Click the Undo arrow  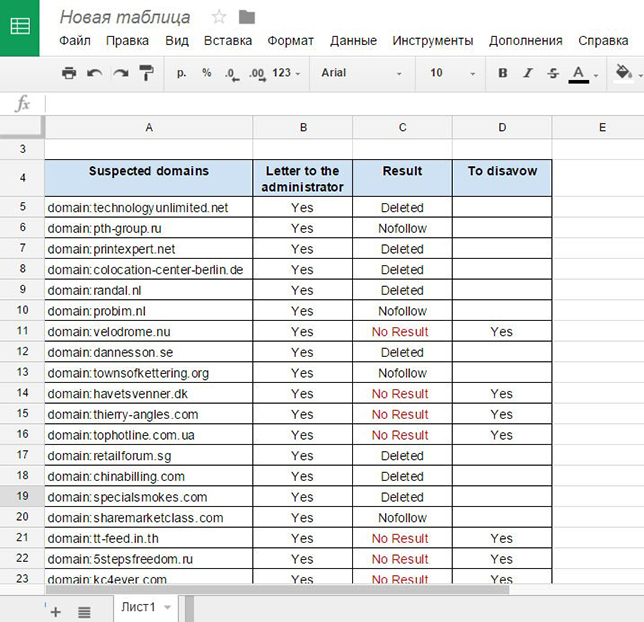94,73
